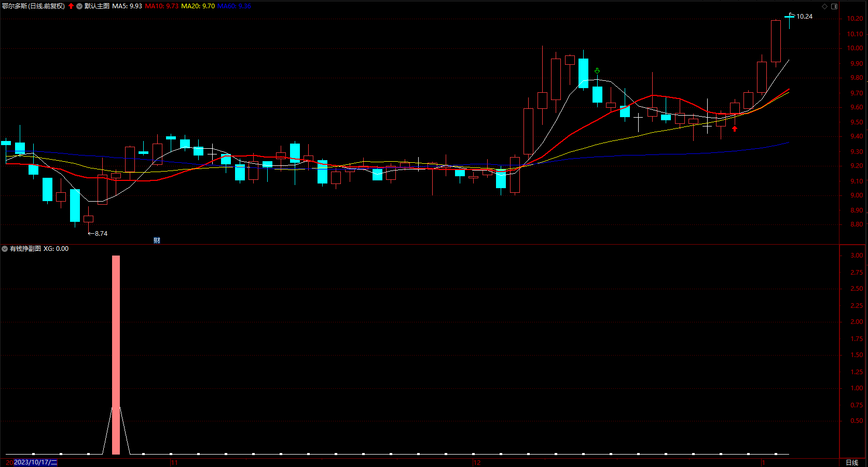Select the MA20: 9.70 legend value
868x467 pixels.
point(198,6)
